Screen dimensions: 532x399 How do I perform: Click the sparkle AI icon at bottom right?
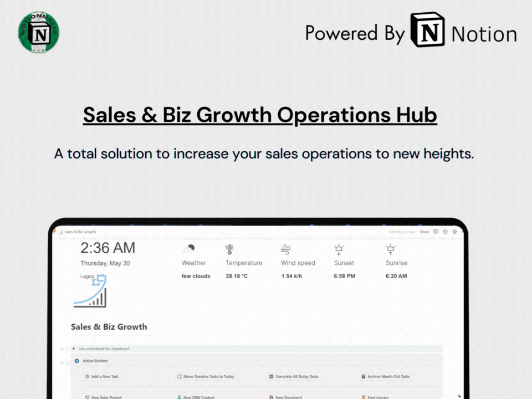coord(459,396)
